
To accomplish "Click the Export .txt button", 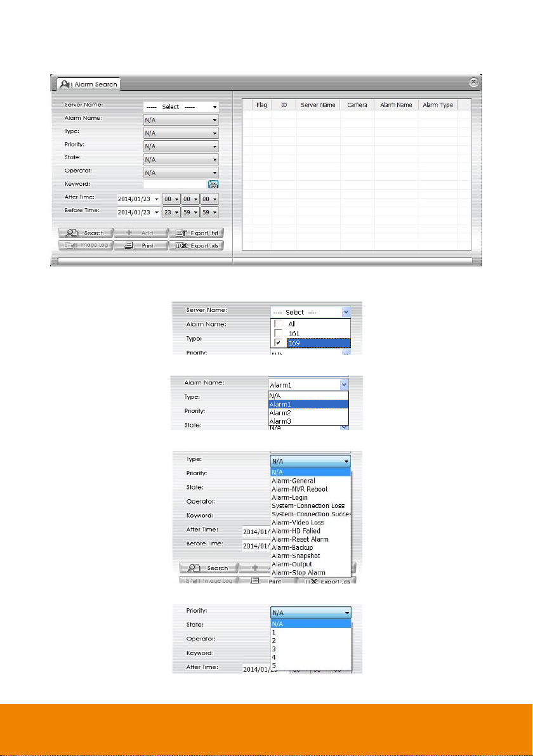I will tap(196, 233).
